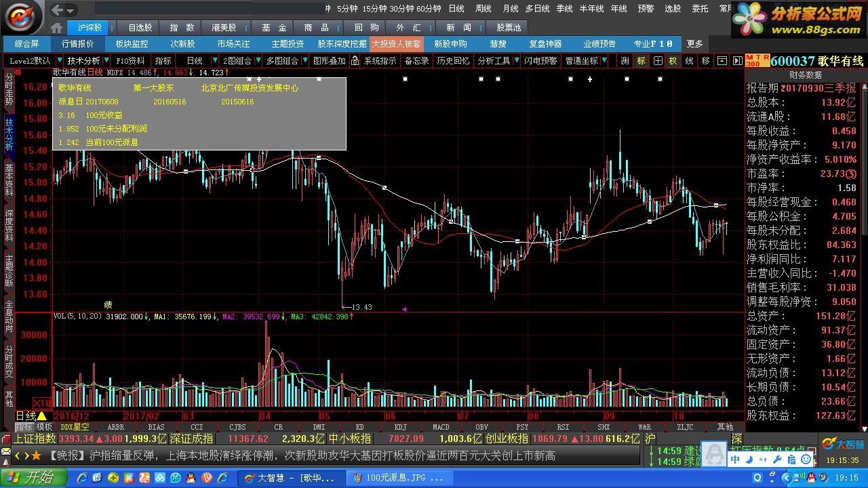Click the 闪电预警 button
This screenshot has height=488, width=868.
click(541, 60)
